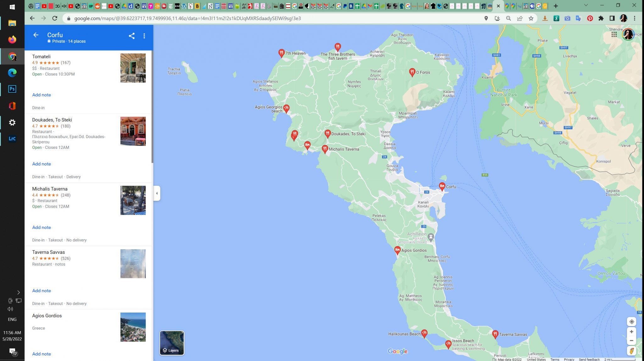Click Add note under Michalis Taverna
Viewport: 644px width, 361px height.
[42, 227]
